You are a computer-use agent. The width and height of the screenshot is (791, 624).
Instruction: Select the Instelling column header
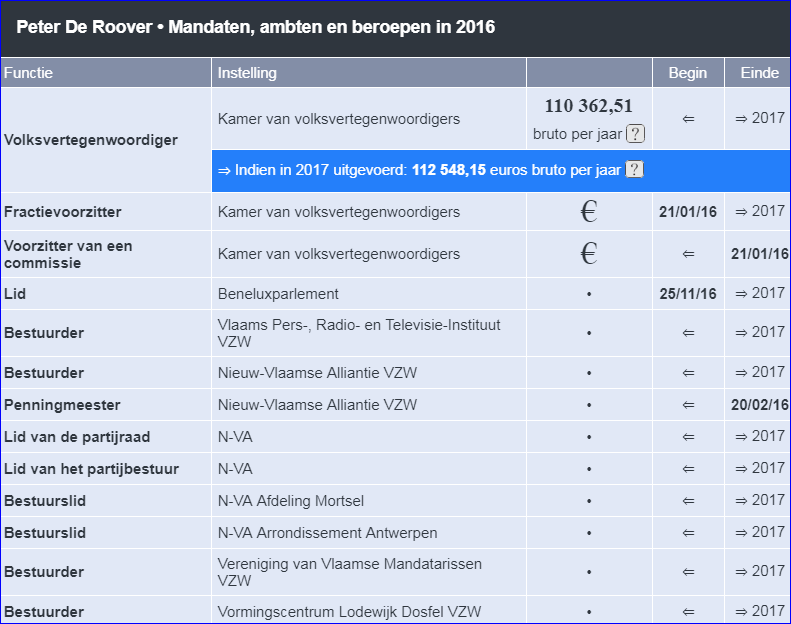pyautogui.click(x=247, y=73)
